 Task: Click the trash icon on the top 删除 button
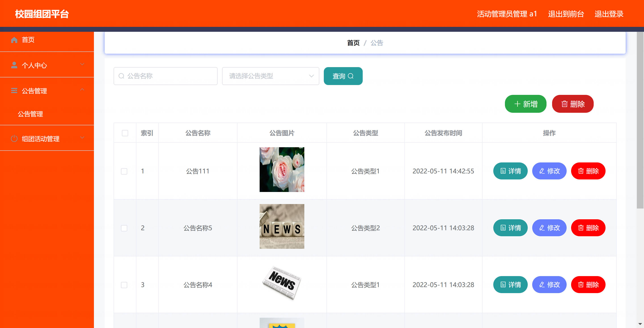click(x=564, y=104)
